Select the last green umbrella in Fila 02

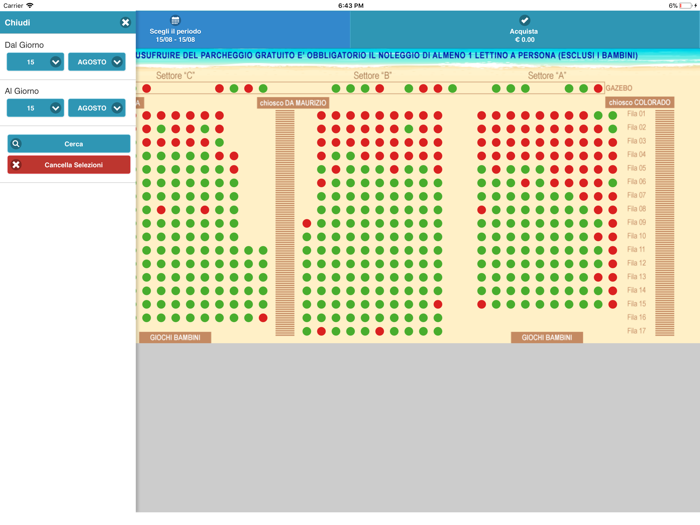click(x=613, y=129)
